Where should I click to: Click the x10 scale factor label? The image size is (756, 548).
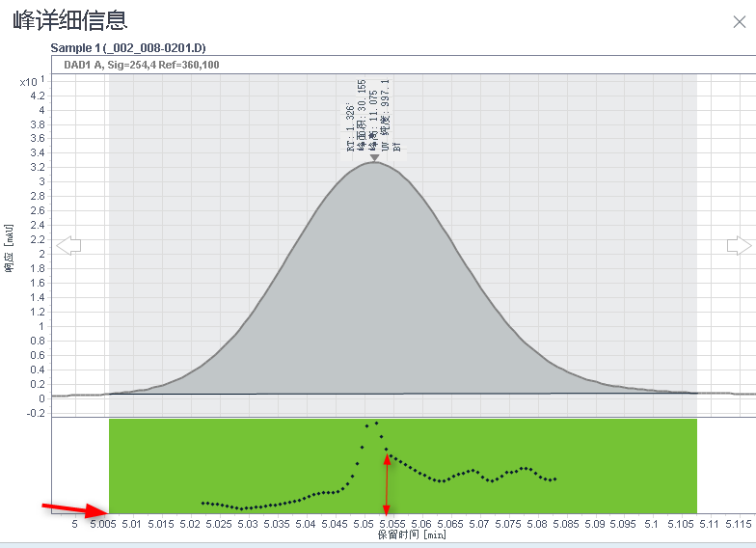[x=32, y=81]
